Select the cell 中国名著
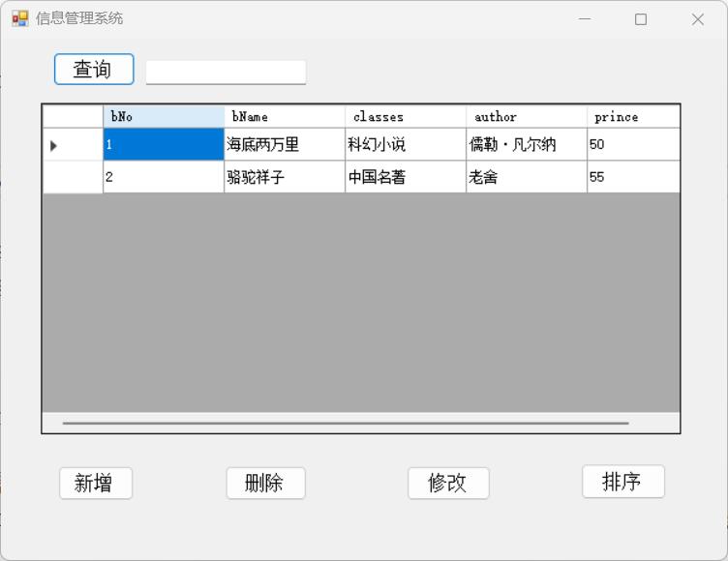The image size is (728, 561). click(x=406, y=177)
